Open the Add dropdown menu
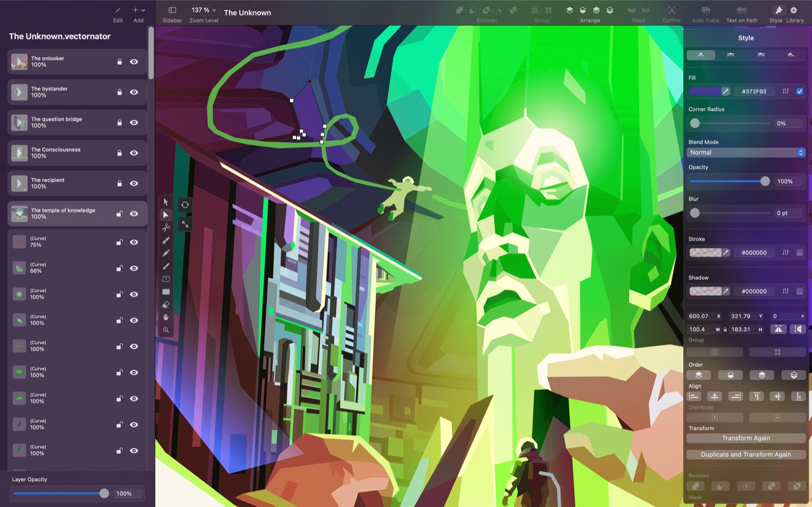812x507 pixels. click(139, 10)
